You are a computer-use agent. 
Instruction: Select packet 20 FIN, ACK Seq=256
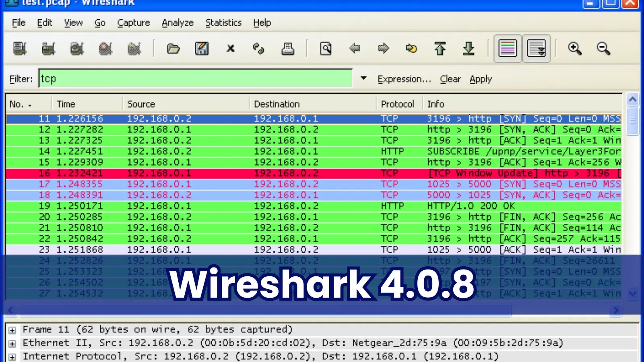314,217
